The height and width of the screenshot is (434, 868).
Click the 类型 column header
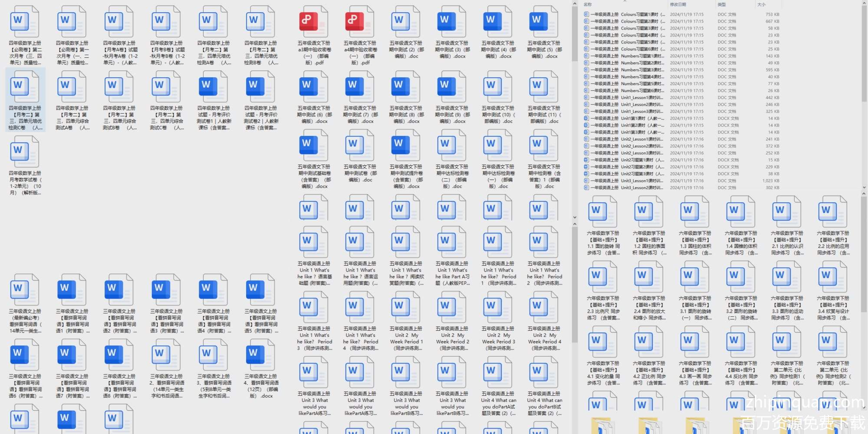(x=721, y=4)
